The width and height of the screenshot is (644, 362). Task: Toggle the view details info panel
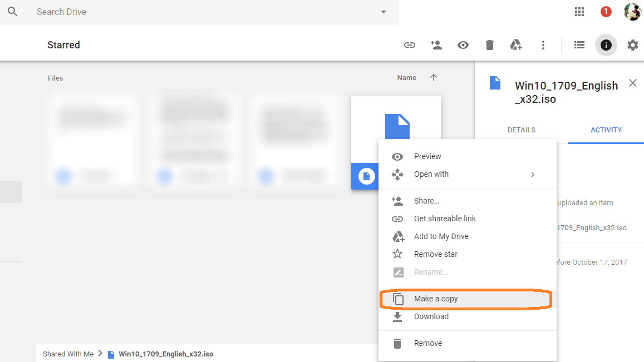pyautogui.click(x=606, y=45)
